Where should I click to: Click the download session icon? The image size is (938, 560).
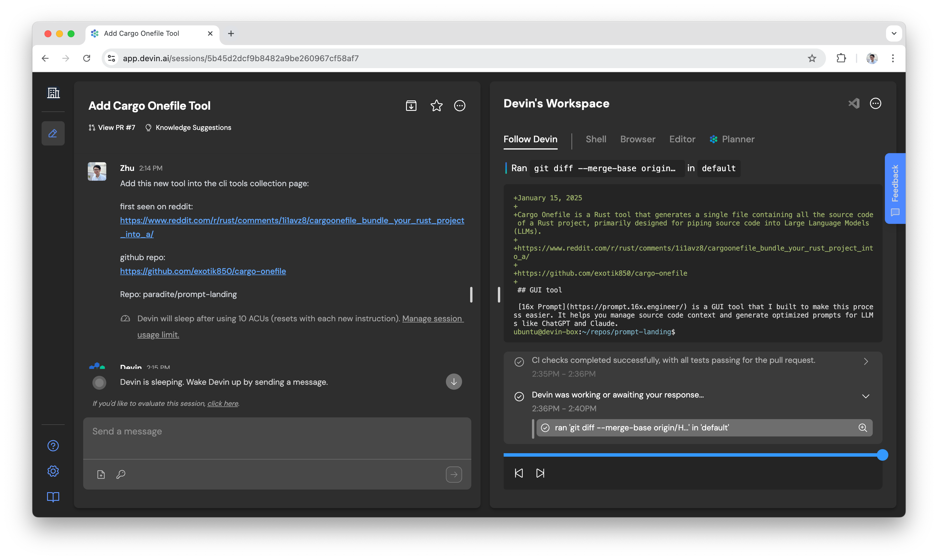pyautogui.click(x=411, y=106)
